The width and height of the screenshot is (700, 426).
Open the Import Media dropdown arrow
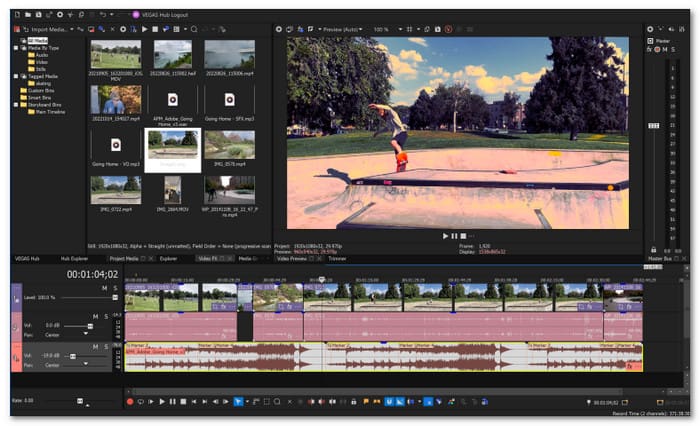pos(71,29)
